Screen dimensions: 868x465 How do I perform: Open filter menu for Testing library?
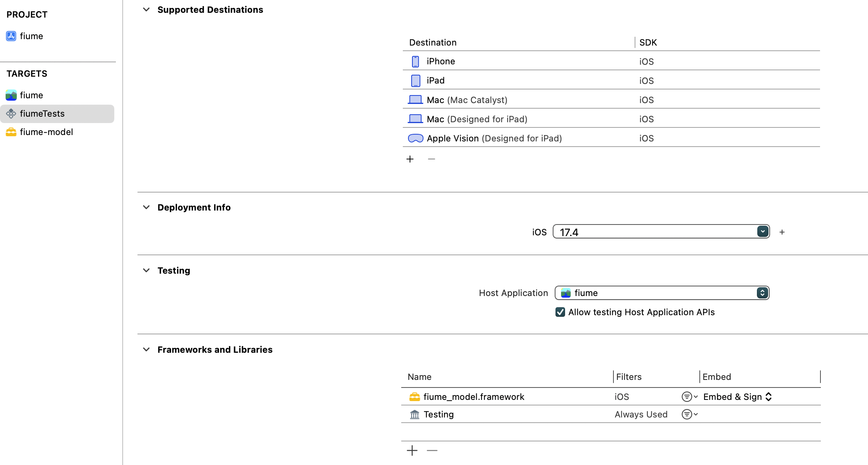[690, 414]
